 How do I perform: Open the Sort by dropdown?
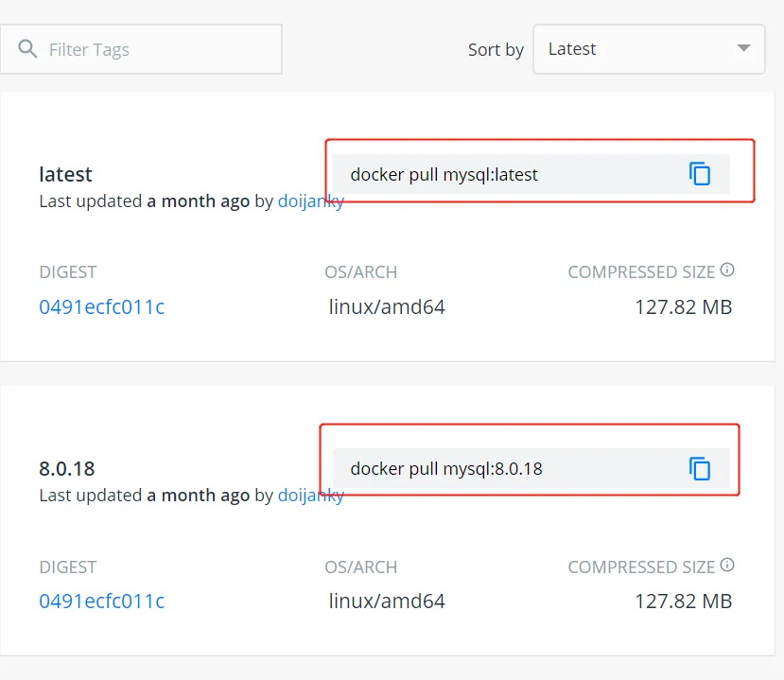[x=649, y=48]
